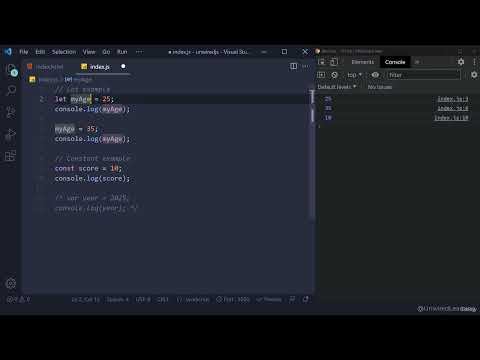
Task: Open the Explorer view in the activity bar
Action: click(x=11, y=70)
